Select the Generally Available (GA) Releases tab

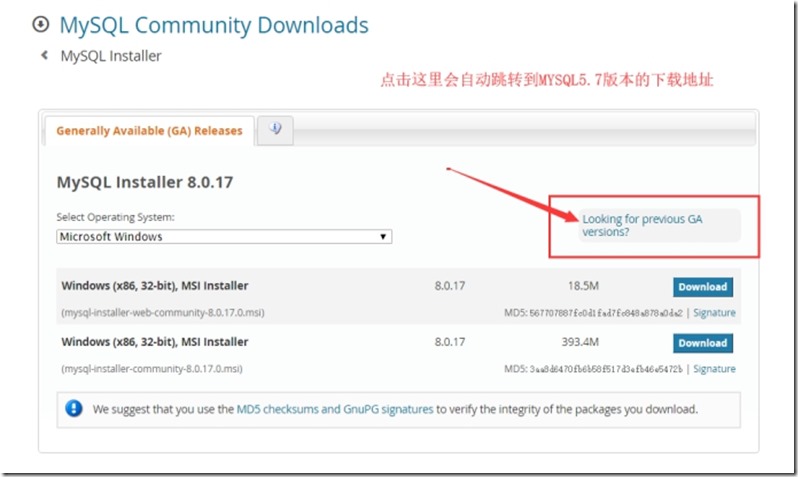(x=149, y=131)
